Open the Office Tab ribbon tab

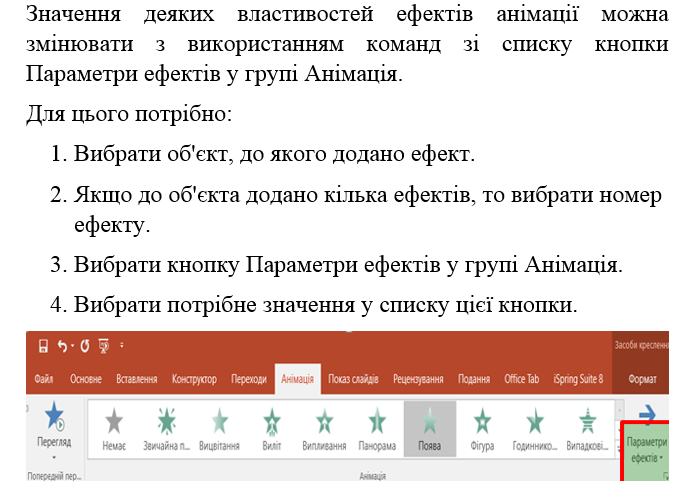point(521,379)
